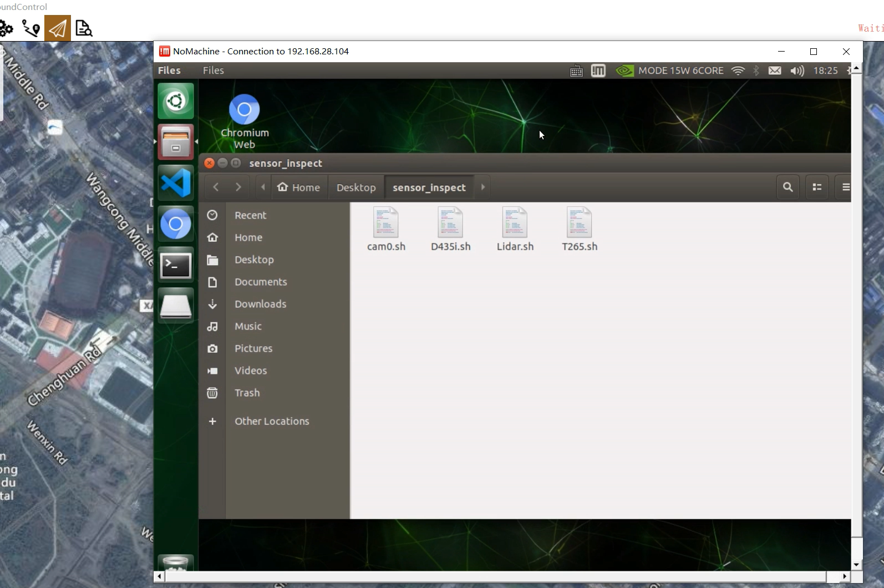The height and width of the screenshot is (588, 884).
Task: Click NoMachine horizontal scrollbar right arrow
Action: point(844,576)
